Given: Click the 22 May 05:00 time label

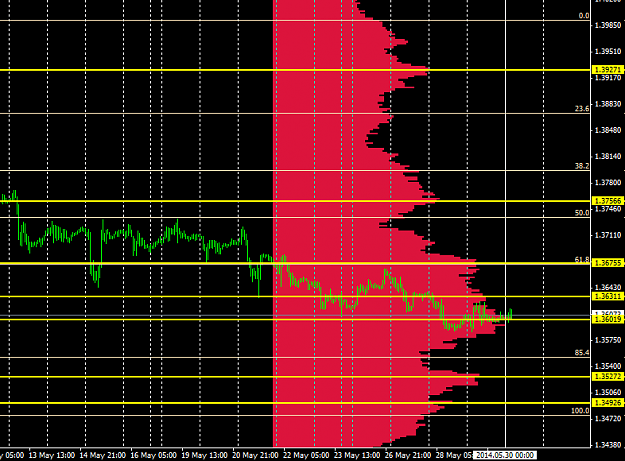Looking at the screenshot, I should point(306,455).
